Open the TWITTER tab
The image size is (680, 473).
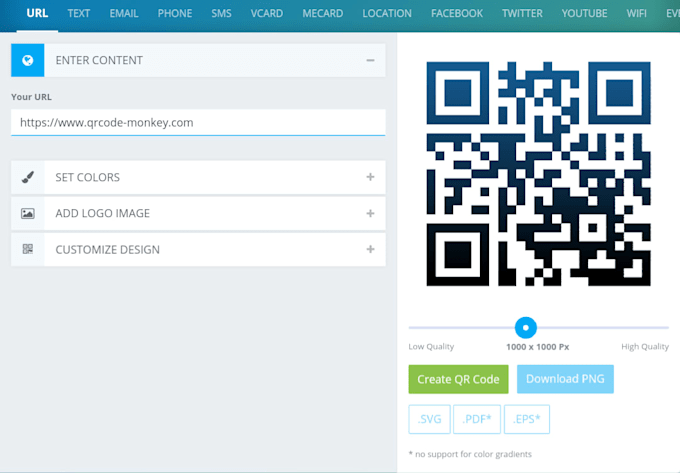tap(522, 13)
